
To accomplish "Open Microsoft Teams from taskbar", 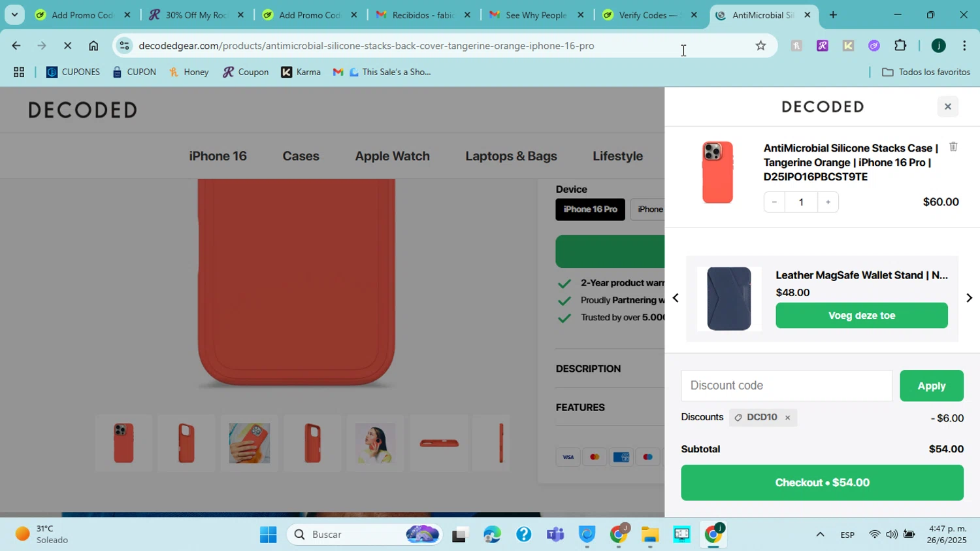I will coord(555,535).
